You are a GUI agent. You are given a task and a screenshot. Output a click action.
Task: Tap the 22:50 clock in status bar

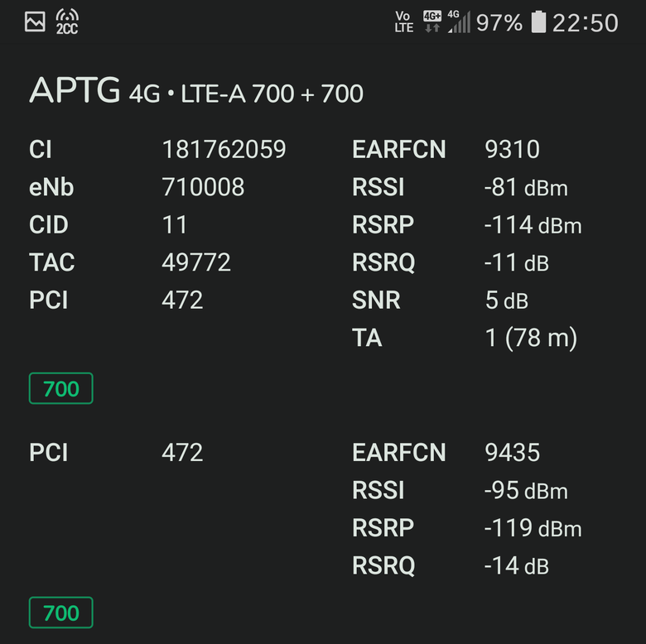[x=585, y=22]
